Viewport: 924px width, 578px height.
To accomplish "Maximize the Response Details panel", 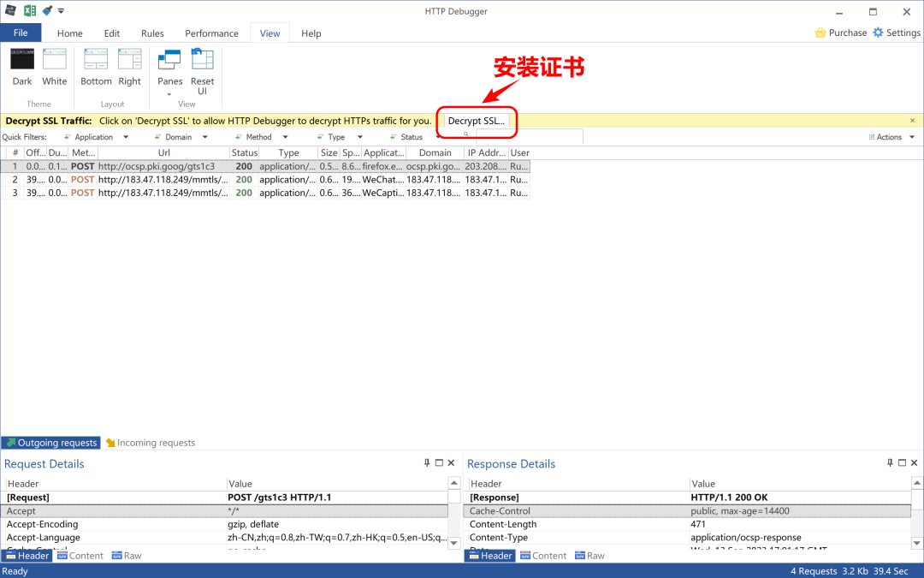I will pyautogui.click(x=903, y=463).
